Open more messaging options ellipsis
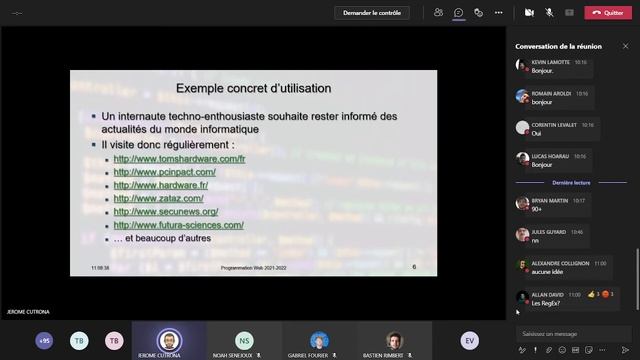This screenshot has height=360, width=640. 602,350
